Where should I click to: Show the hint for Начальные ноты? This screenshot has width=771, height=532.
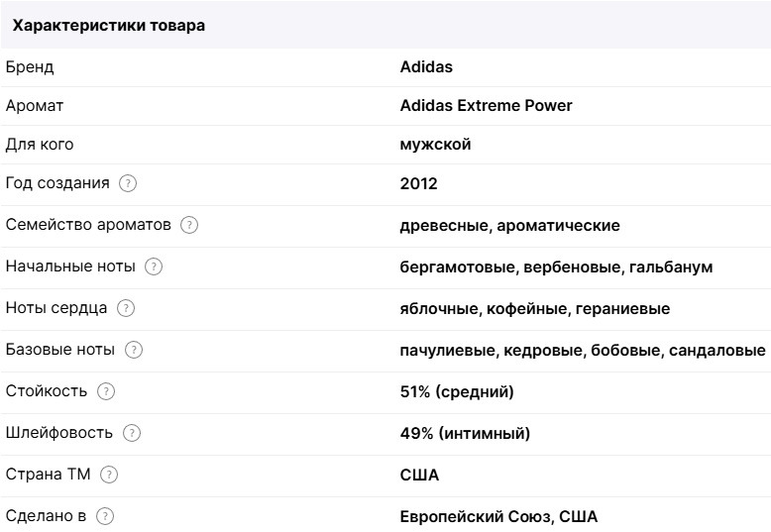pyautogui.click(x=154, y=266)
